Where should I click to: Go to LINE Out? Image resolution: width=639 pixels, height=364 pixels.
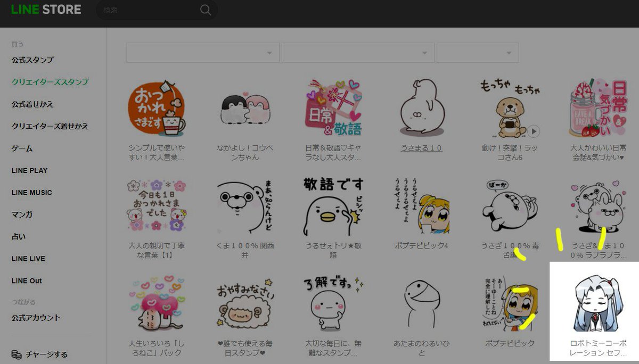point(27,280)
